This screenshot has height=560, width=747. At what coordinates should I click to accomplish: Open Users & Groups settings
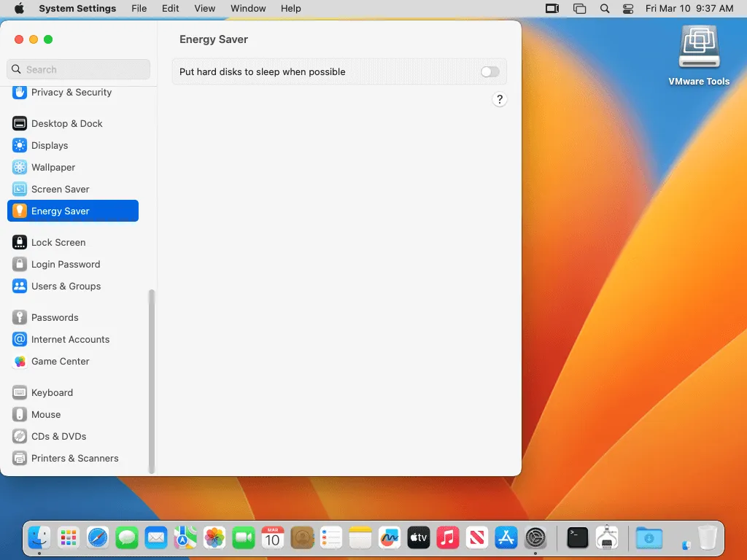click(x=66, y=287)
